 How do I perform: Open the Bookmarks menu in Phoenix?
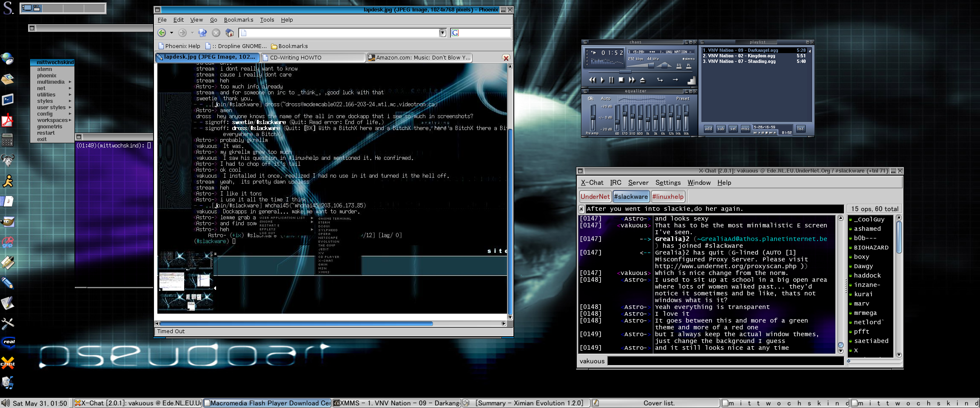(238, 20)
